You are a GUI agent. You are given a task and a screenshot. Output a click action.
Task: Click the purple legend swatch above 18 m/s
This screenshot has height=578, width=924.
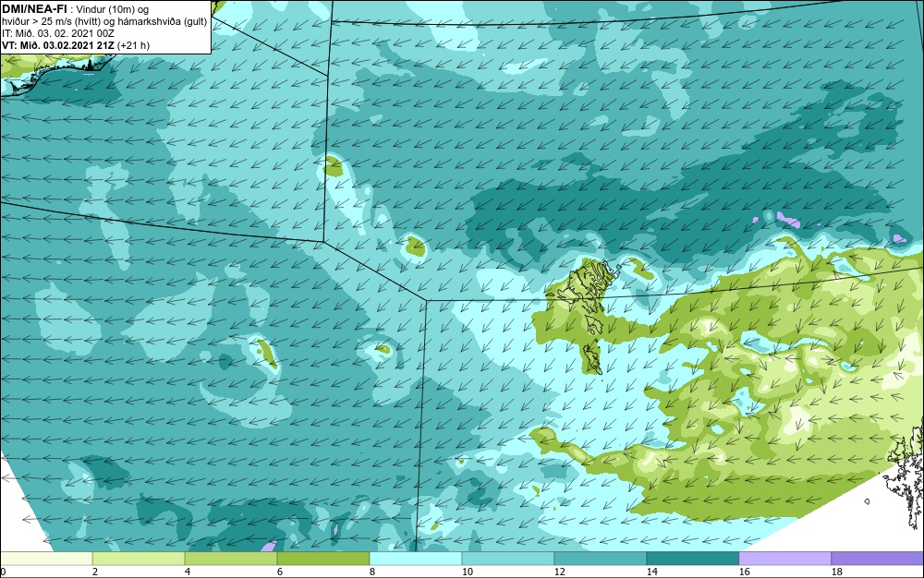pos(878,558)
